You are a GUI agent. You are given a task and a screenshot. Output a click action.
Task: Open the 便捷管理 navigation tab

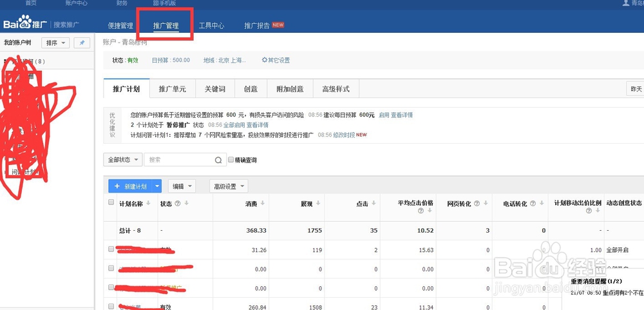point(120,26)
